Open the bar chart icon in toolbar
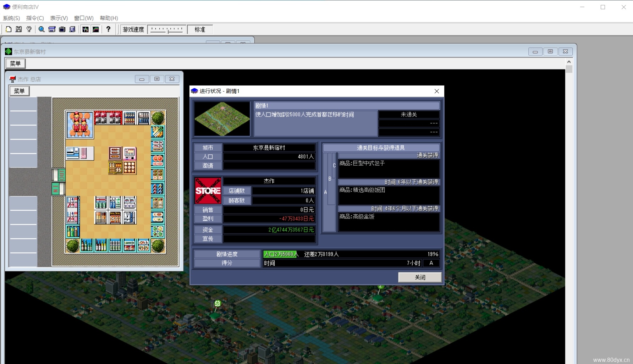Viewport: 633px width, 364px height. click(86, 29)
